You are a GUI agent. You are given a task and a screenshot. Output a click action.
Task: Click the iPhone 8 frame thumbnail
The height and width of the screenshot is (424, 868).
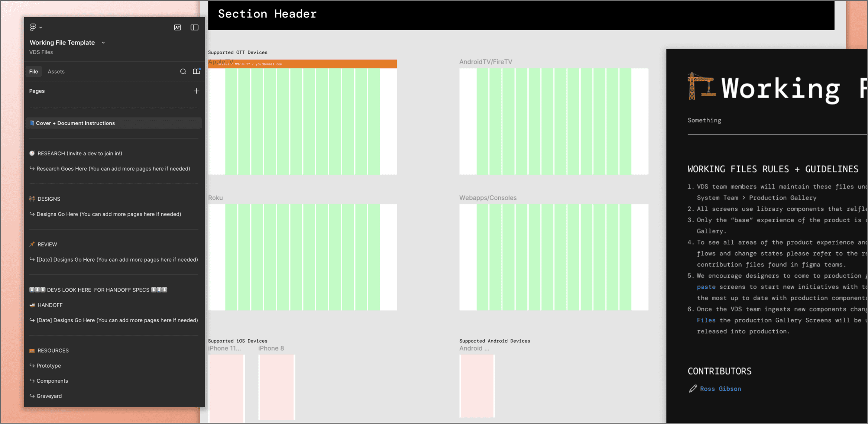point(277,386)
